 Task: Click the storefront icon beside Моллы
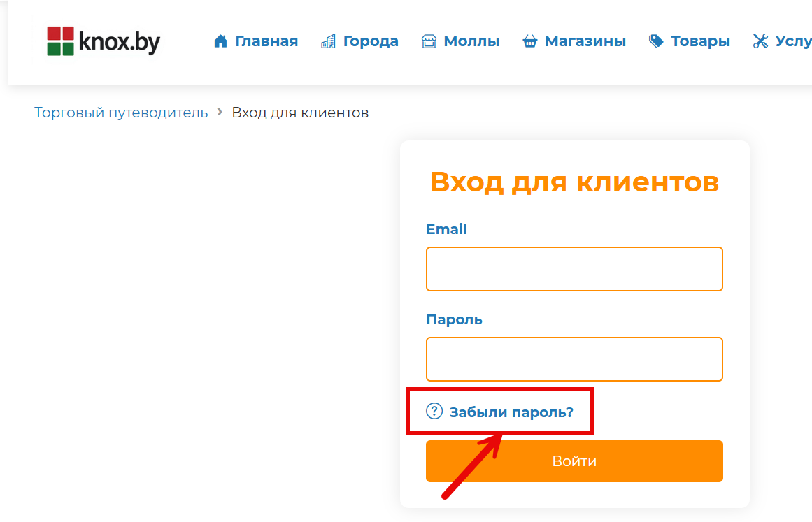[429, 41]
